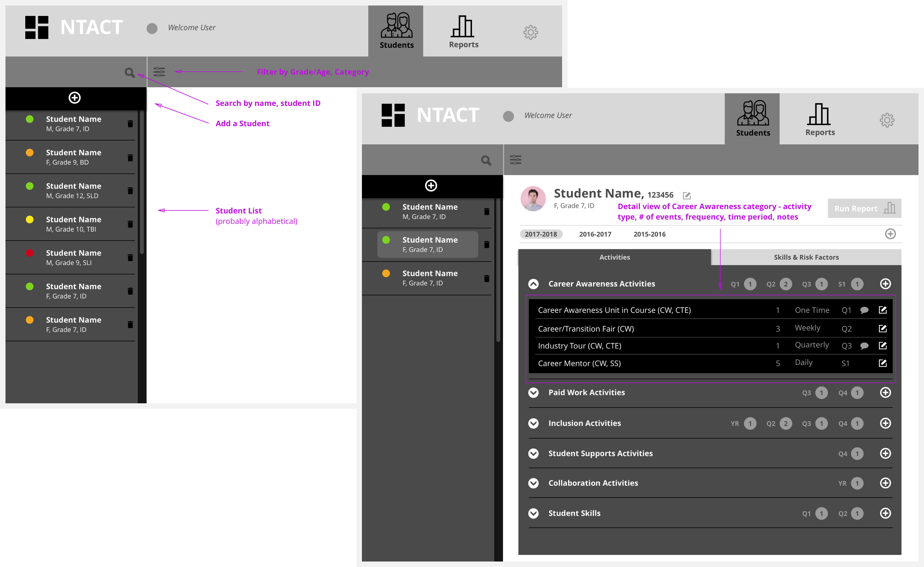The image size is (924, 567).
Task: Edit student name 123456 with the pencil icon
Action: tap(687, 195)
